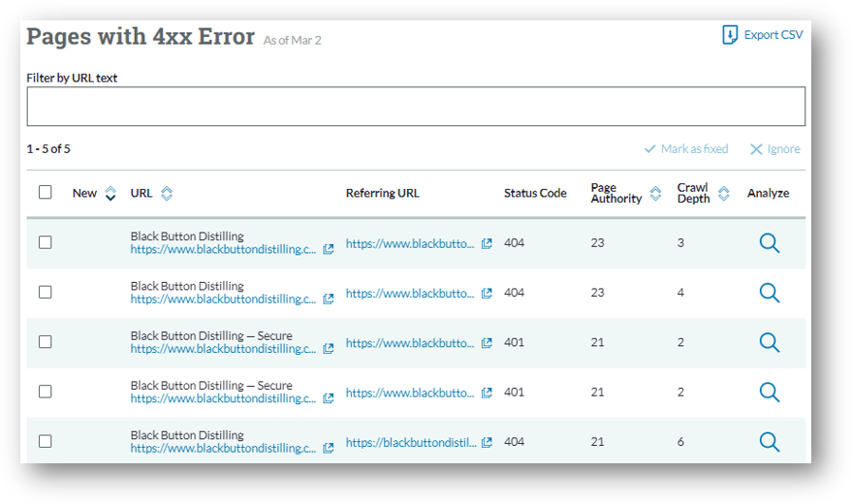Click the Ignore button

[x=774, y=149]
